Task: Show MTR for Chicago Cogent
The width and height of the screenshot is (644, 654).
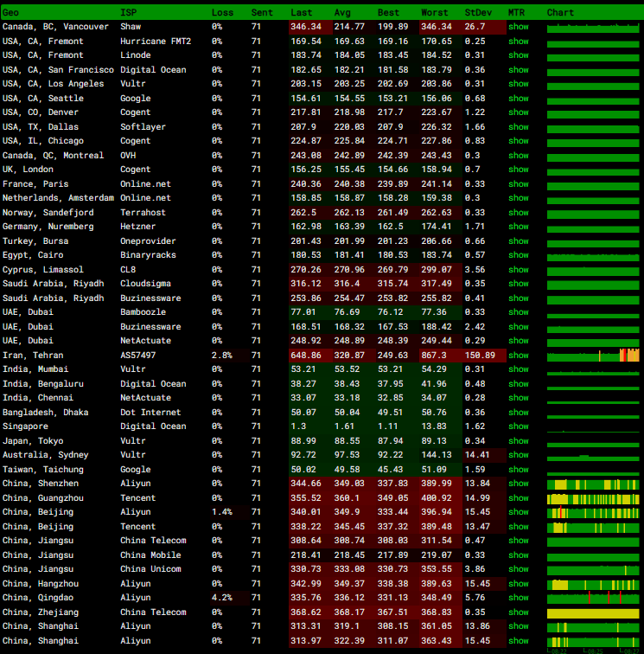Action: tap(518, 141)
